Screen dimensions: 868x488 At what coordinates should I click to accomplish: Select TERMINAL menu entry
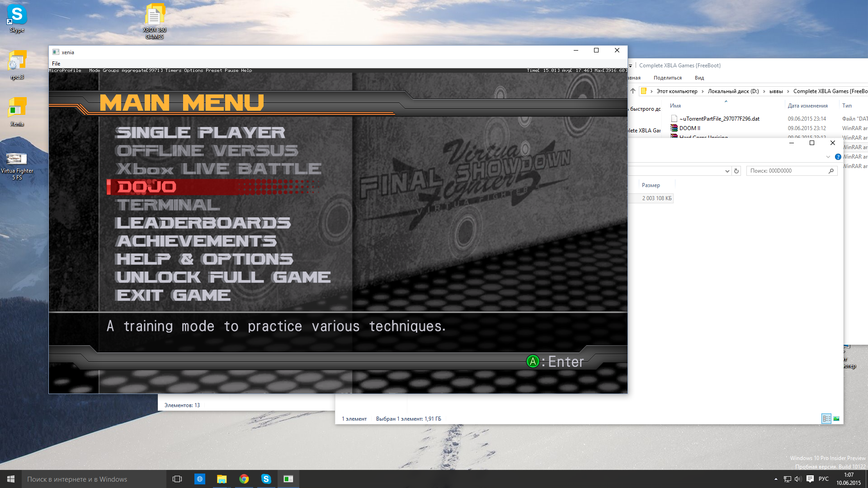[168, 205]
